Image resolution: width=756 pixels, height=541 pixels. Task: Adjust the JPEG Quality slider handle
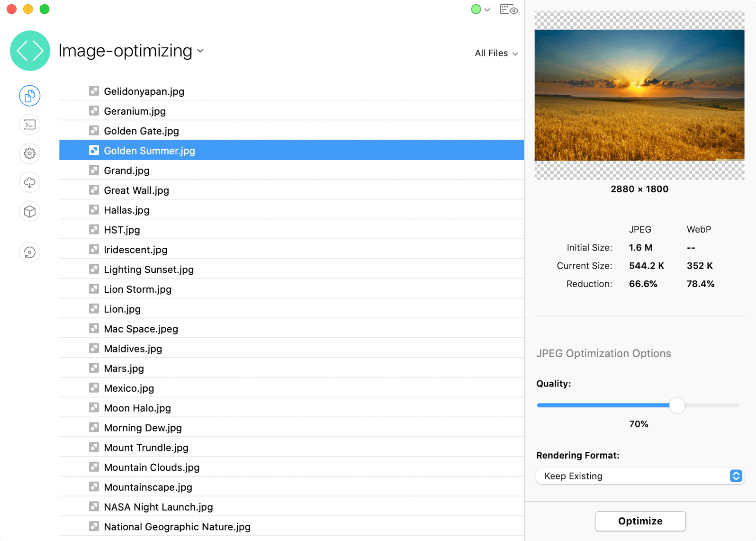(x=677, y=406)
